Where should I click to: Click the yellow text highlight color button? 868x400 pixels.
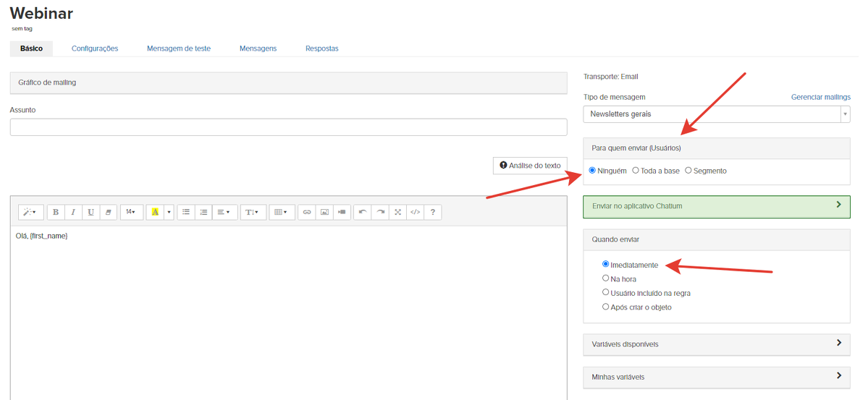[x=155, y=212]
